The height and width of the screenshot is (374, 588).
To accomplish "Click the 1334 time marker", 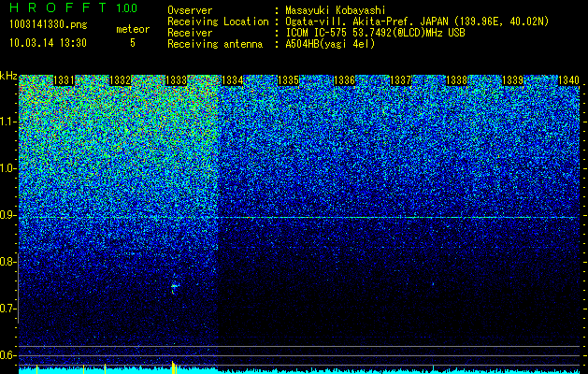I will (x=232, y=80).
